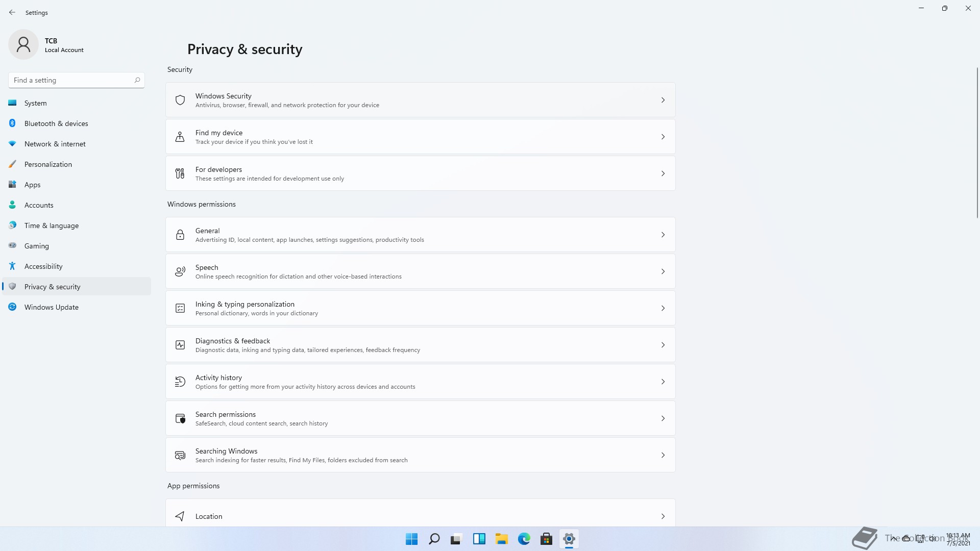Viewport: 980px width, 551px height.
Task: Click the Apps icon in sidebar
Action: click(x=12, y=185)
